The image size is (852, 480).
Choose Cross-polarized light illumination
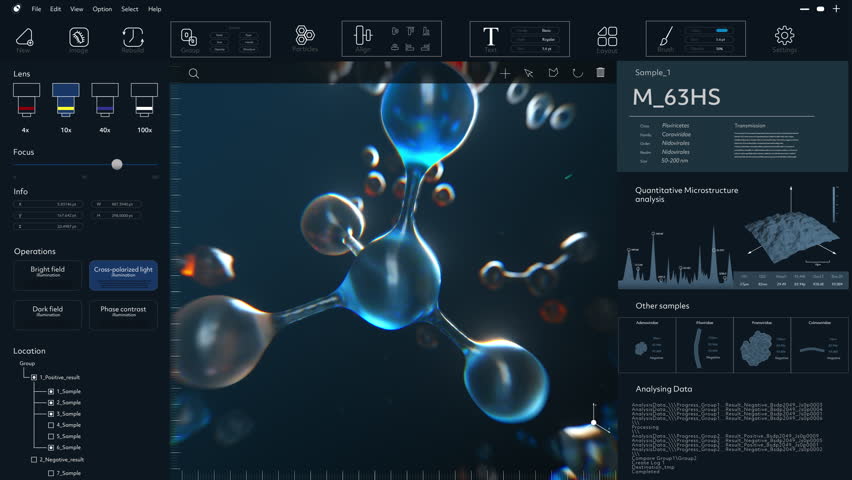point(123,275)
